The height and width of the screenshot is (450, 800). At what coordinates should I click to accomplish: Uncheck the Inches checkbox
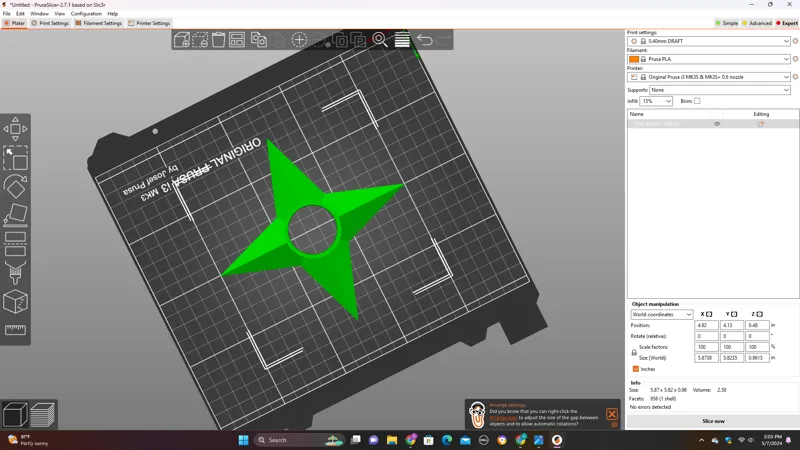636,369
